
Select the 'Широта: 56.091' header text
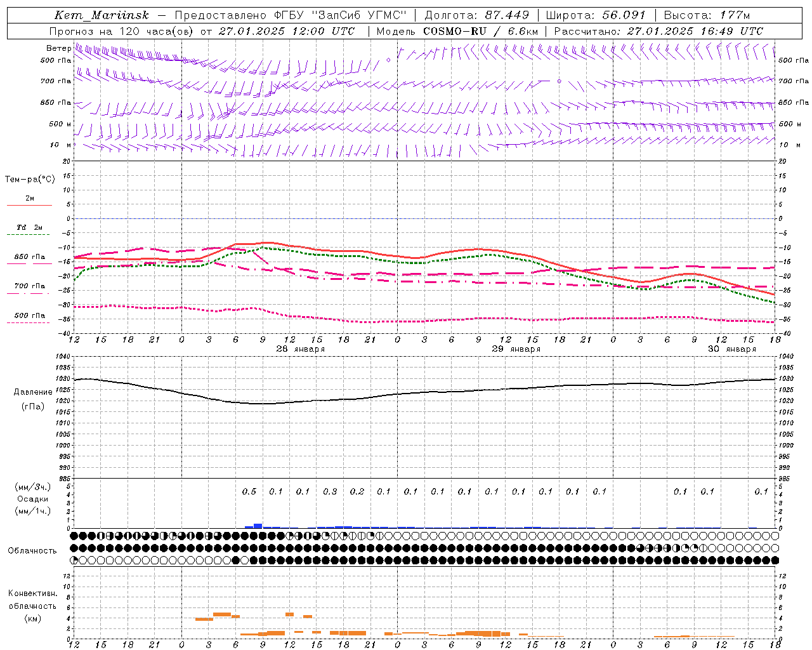[x=596, y=15]
